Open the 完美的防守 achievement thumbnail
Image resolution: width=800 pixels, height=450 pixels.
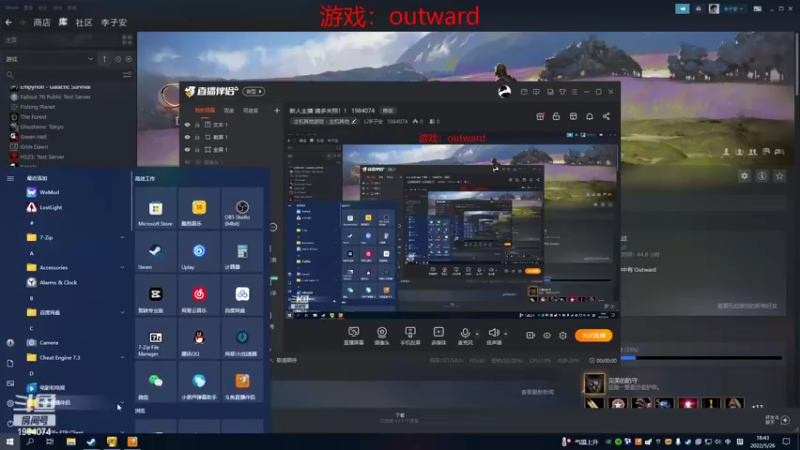593,383
